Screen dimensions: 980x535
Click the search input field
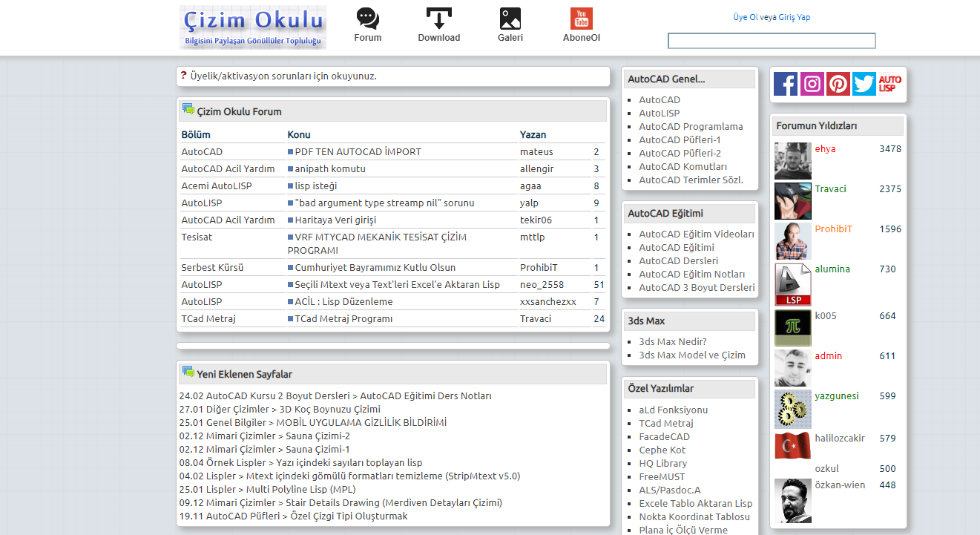pos(771,41)
